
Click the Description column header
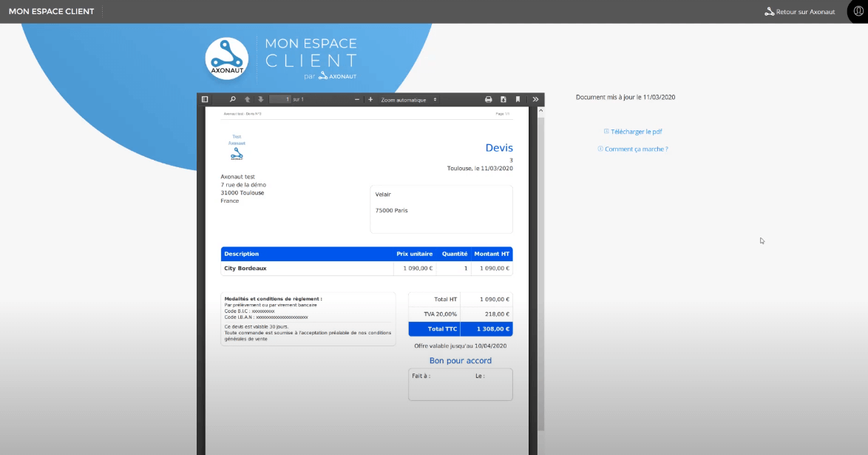[x=241, y=254]
